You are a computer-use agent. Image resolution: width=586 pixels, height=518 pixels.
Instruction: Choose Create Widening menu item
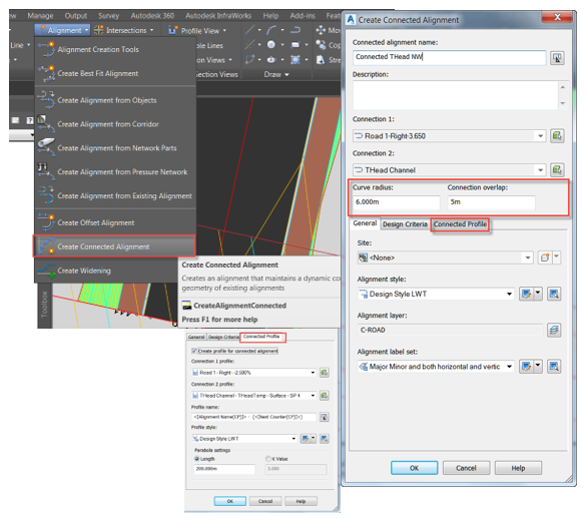(x=107, y=271)
